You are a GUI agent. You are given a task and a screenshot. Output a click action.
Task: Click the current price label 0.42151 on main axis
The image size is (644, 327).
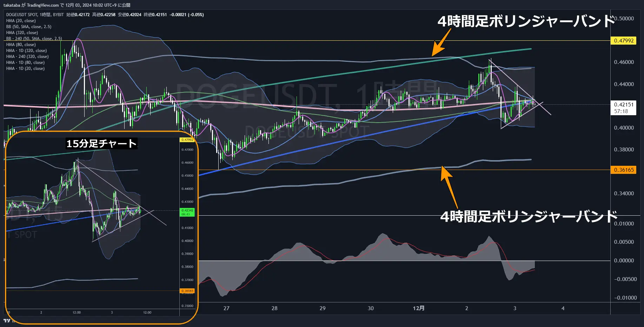click(x=624, y=105)
